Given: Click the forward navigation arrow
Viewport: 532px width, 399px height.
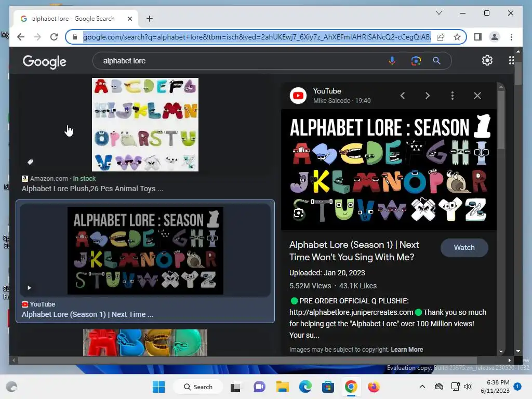Looking at the screenshot, I should click(x=37, y=37).
